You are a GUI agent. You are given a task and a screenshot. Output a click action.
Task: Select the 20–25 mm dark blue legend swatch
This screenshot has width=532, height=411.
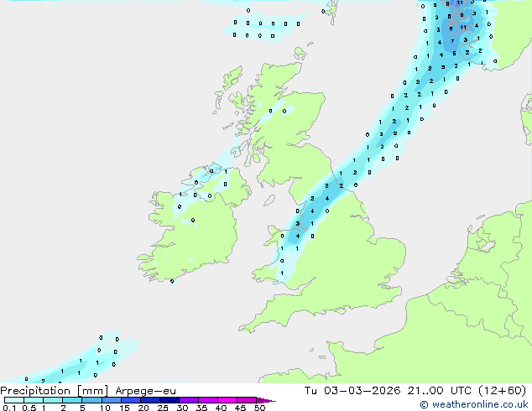pyautogui.click(x=150, y=400)
